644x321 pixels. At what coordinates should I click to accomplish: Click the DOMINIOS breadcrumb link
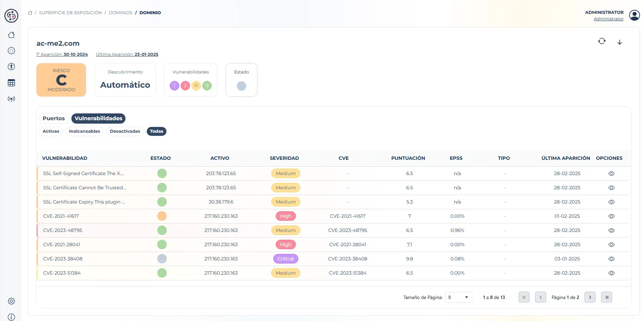pos(120,13)
